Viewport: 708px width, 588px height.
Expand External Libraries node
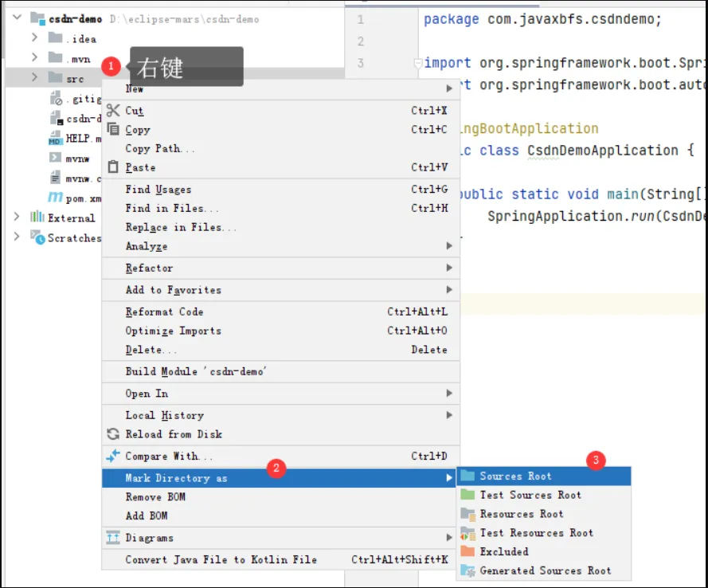click(17, 217)
